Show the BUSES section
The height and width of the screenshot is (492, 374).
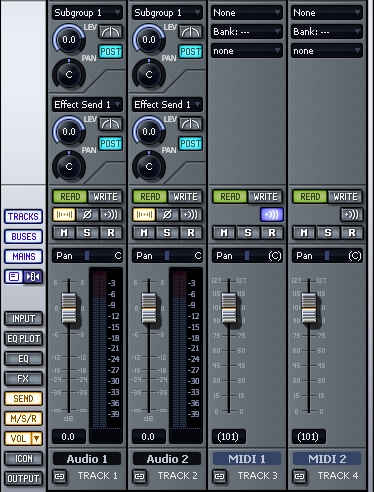tap(23, 237)
